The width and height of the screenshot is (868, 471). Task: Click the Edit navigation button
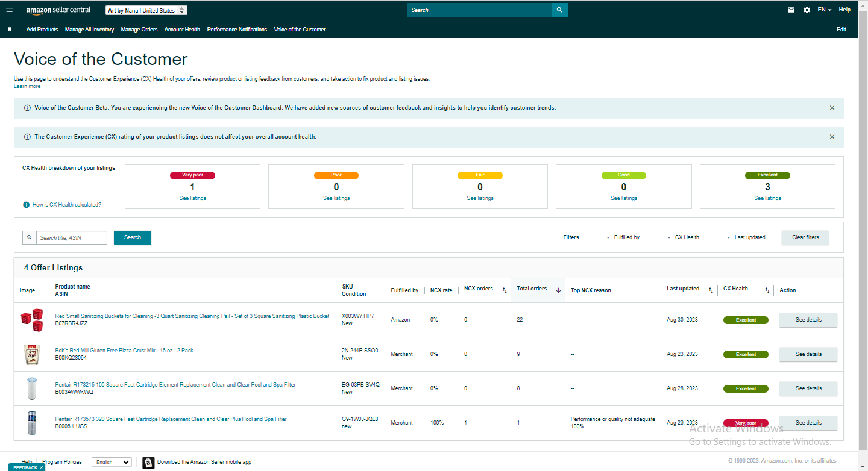pyautogui.click(x=841, y=30)
